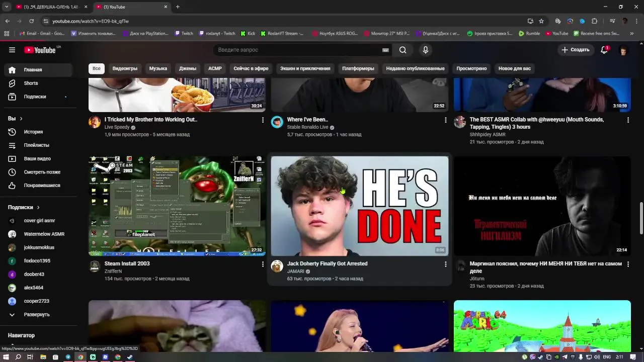Click ZnifferN channel name
The height and width of the screenshot is (362, 644).
point(113,271)
